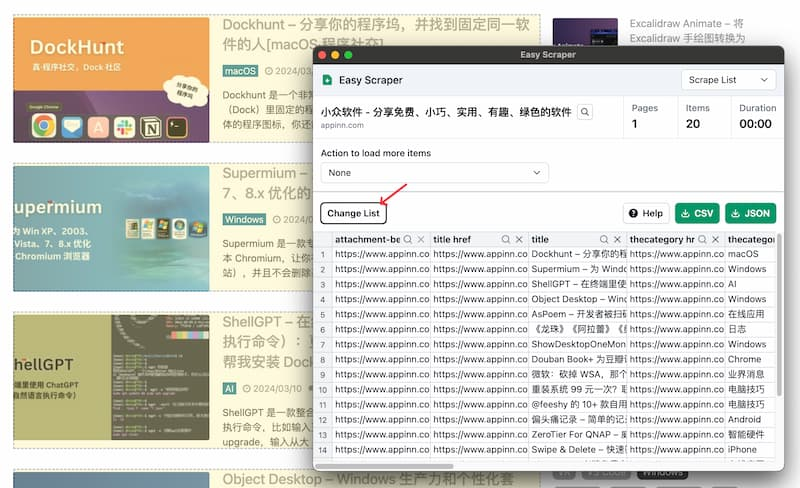Image resolution: width=800 pixels, height=488 pixels.
Task: Click search icon in thecategory href column
Action: pos(703,239)
